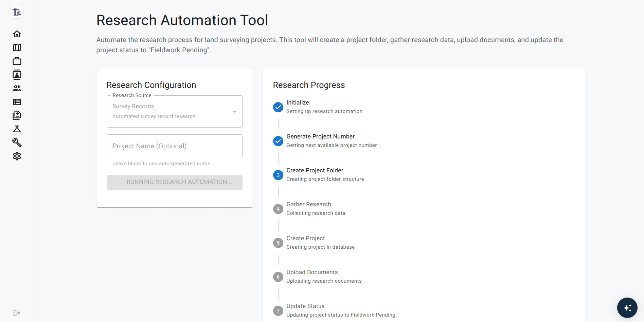Open the settings gear icon
This screenshot has width=644, height=322.
pyautogui.click(x=17, y=156)
